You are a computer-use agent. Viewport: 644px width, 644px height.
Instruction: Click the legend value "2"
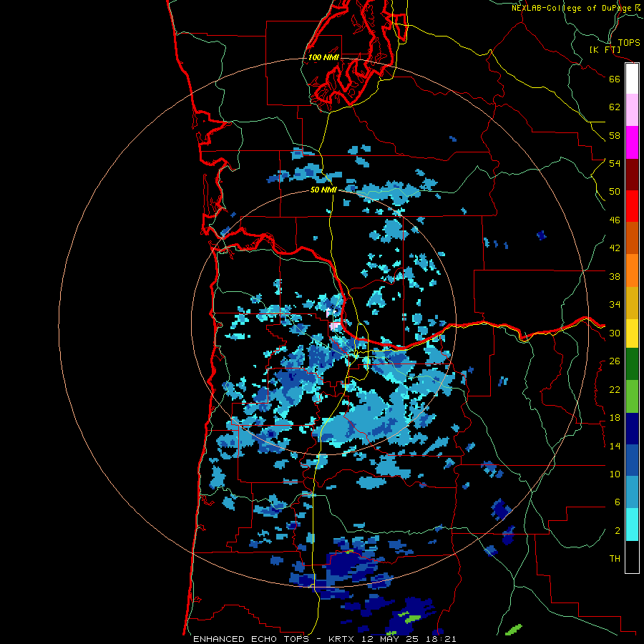(x=618, y=531)
